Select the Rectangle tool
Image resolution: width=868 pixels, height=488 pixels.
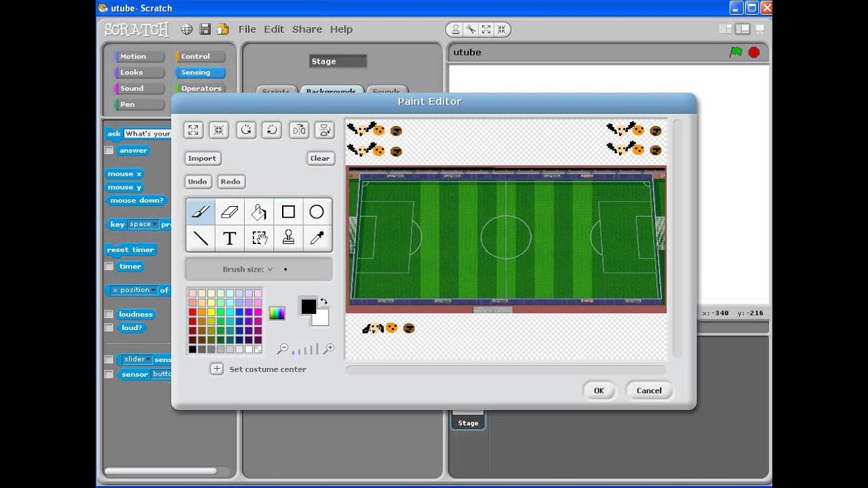pos(288,211)
